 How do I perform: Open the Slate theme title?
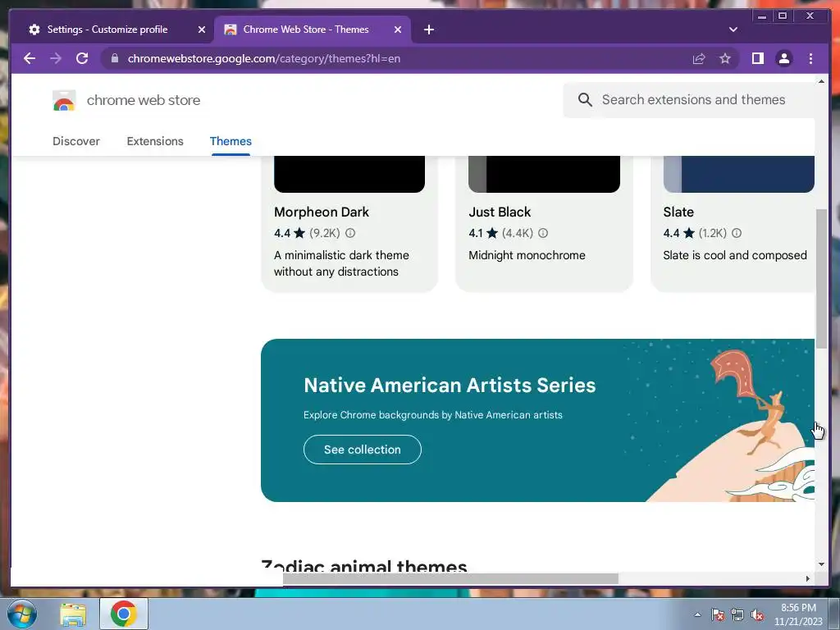coord(678,212)
